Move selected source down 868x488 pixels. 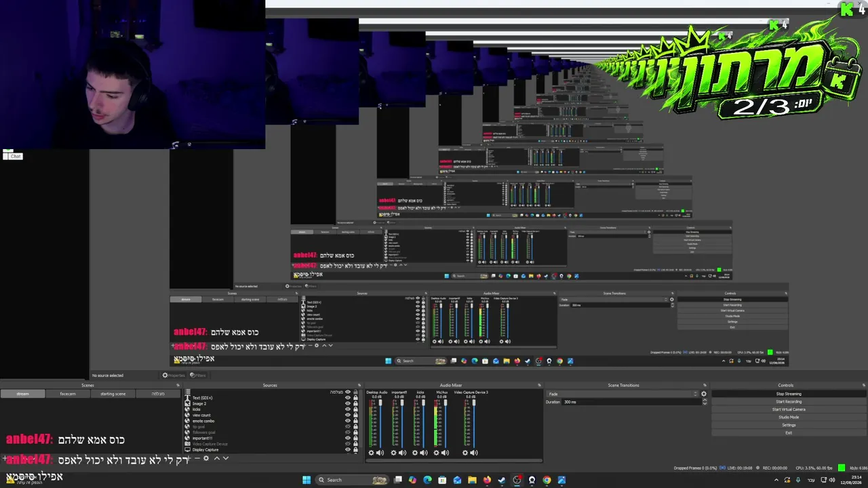tap(226, 458)
